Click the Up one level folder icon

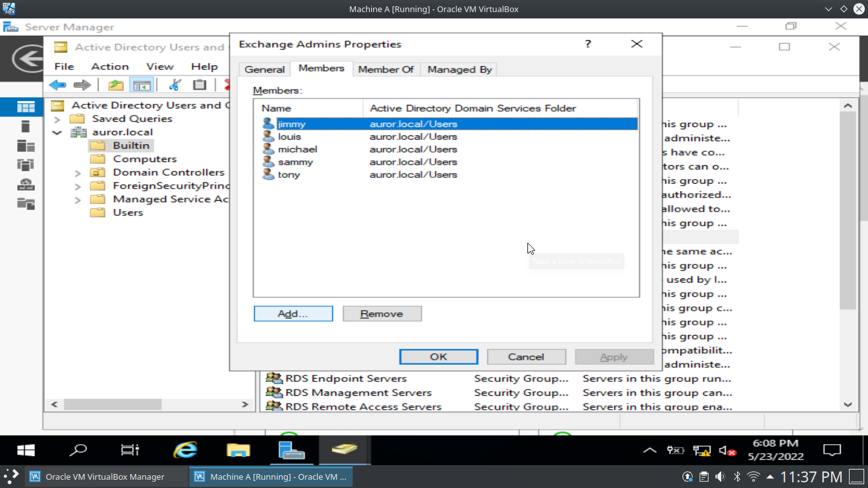[116, 85]
